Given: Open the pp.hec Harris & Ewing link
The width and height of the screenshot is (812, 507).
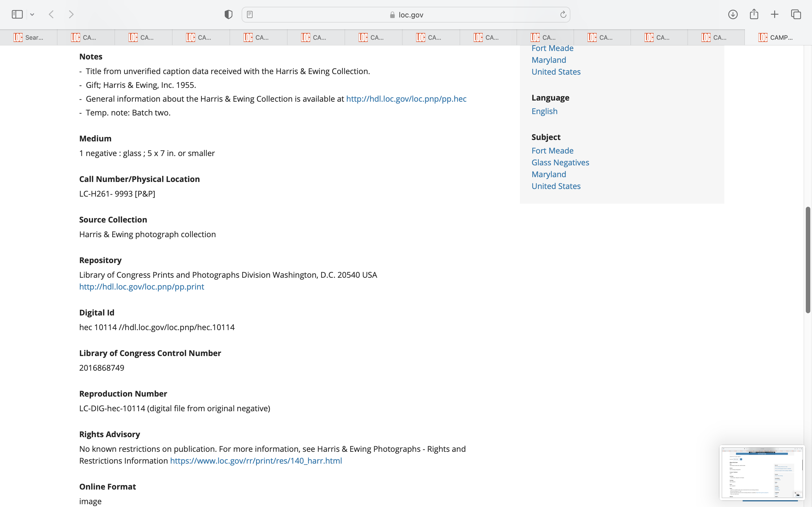Looking at the screenshot, I should tap(406, 99).
